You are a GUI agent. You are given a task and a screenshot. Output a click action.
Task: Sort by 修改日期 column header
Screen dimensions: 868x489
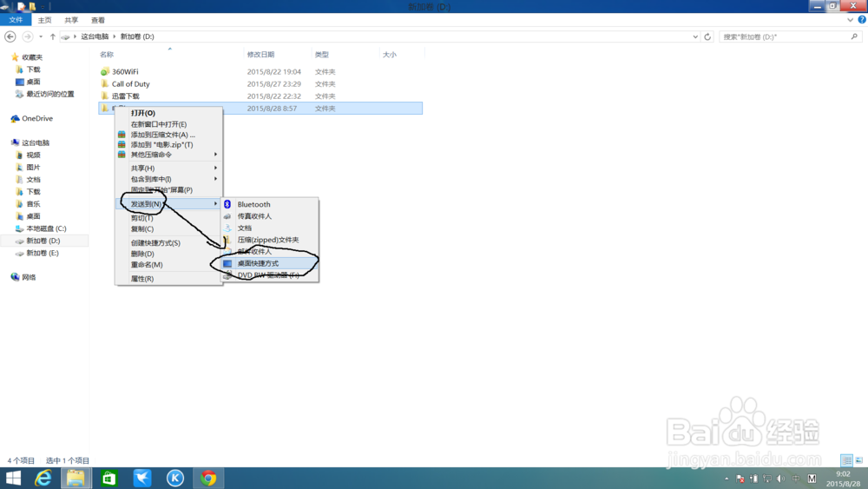[260, 54]
